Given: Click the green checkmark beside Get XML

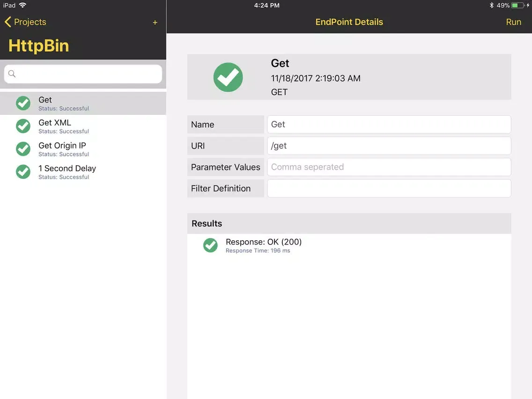Looking at the screenshot, I should click(23, 126).
